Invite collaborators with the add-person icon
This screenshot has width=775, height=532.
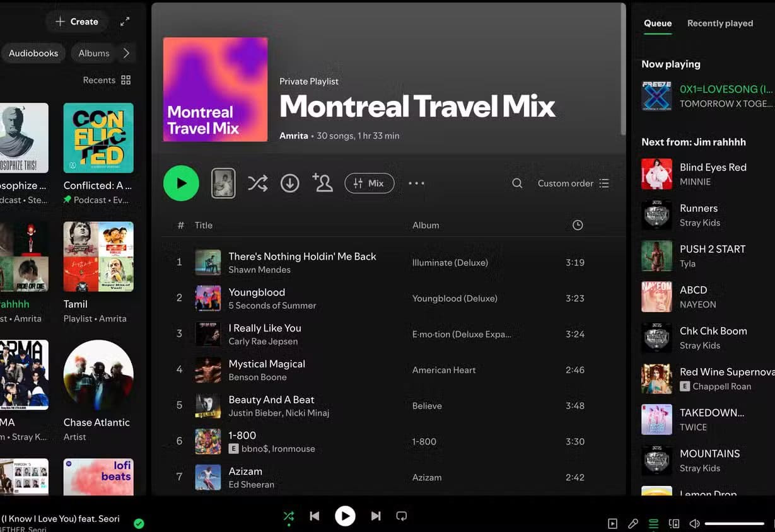(x=322, y=183)
